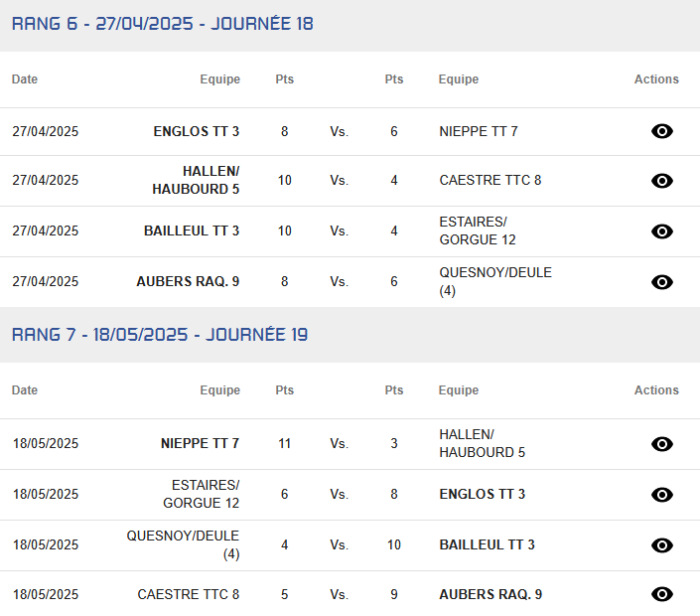This screenshot has height=616, width=700.
Task: View Quesnoy/Deule (4) vs Bailleul TT 3 match
Action: pos(661,545)
